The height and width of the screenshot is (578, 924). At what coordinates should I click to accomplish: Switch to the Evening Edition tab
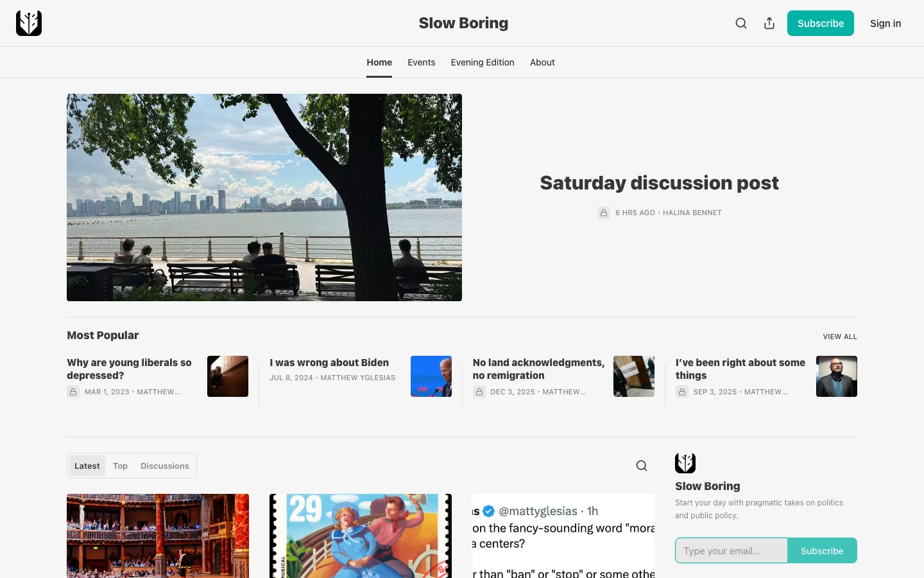483,62
